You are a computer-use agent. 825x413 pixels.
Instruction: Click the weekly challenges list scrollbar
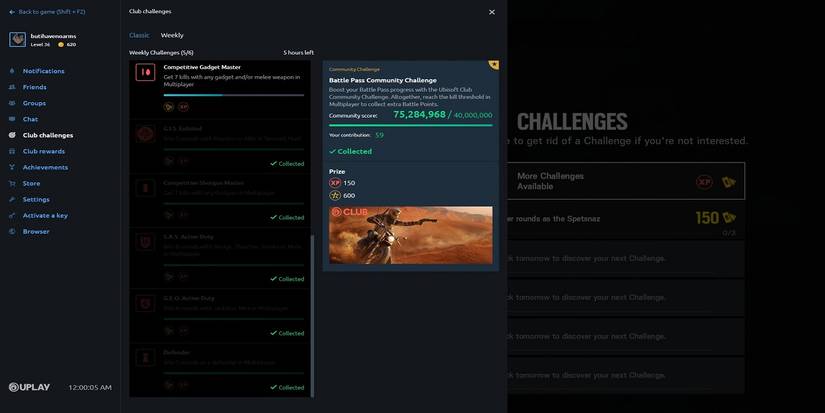point(313,316)
